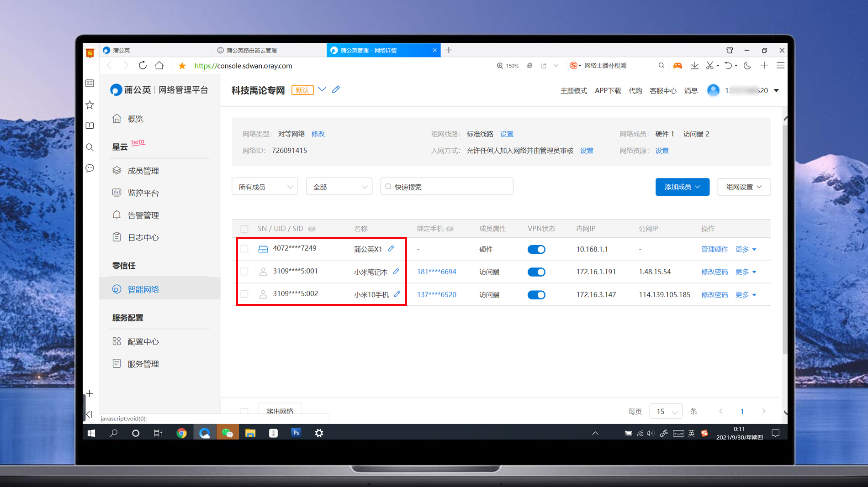Viewport: 868px width, 487px height.
Task: Edit network name with pencil icon
Action: tap(336, 89)
